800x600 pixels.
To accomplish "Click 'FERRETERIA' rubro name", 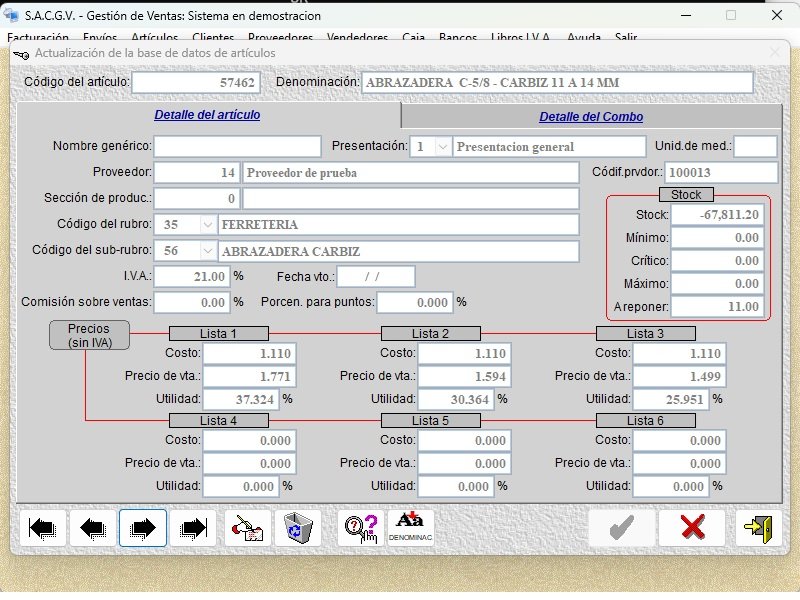I will point(398,224).
